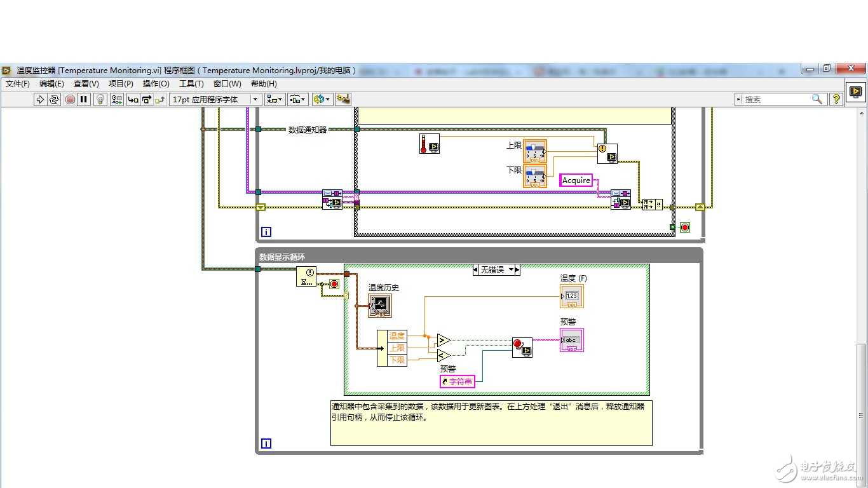
Task: Click the LabVIEW icon in the title bar
Action: 6,70
